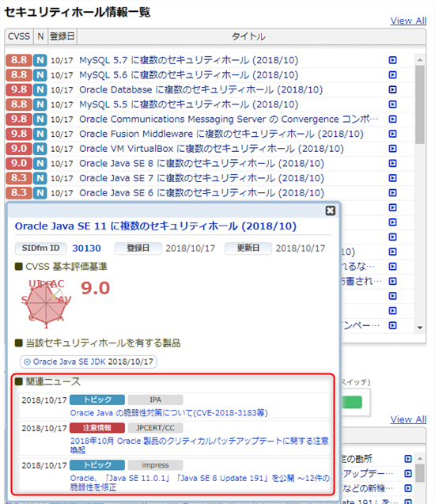Open lower list detail icon beside などの新機…
The height and width of the screenshot is (504, 435).
coord(407,488)
